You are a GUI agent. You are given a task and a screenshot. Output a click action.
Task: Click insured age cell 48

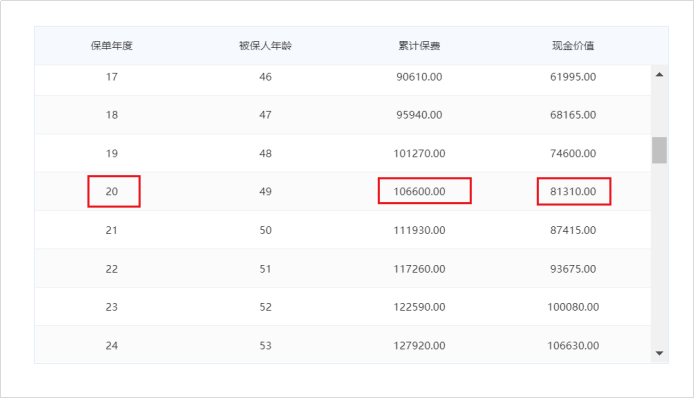point(266,154)
